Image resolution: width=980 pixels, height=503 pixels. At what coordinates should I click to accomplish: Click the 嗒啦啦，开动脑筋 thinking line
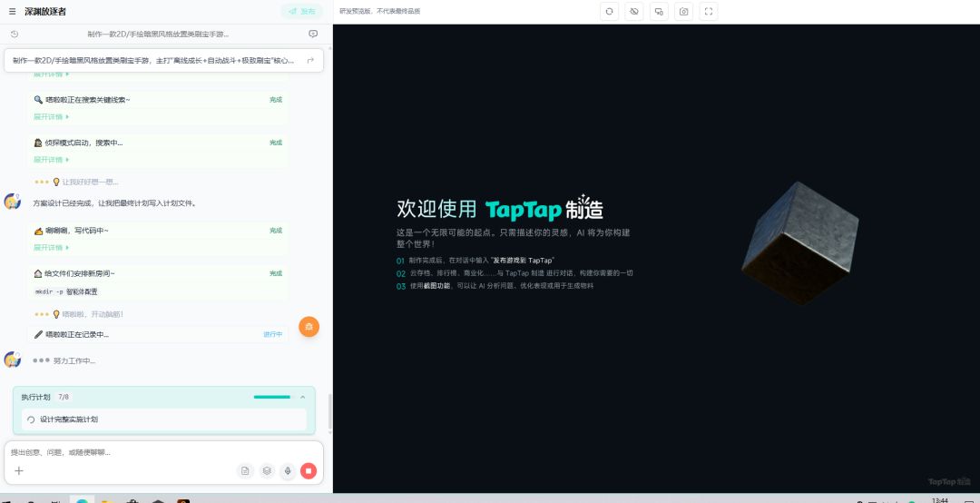[x=79, y=314]
